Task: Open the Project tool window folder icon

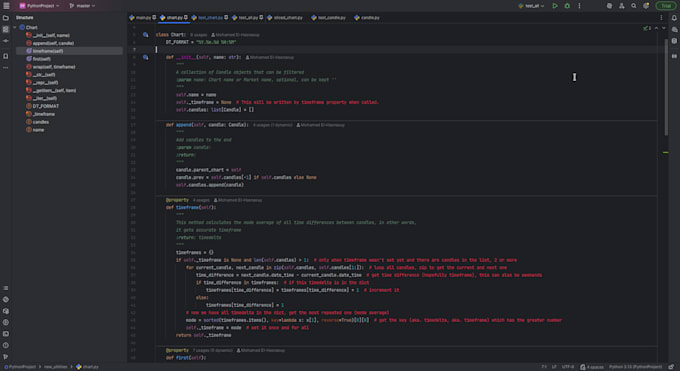Action: pos(6,18)
